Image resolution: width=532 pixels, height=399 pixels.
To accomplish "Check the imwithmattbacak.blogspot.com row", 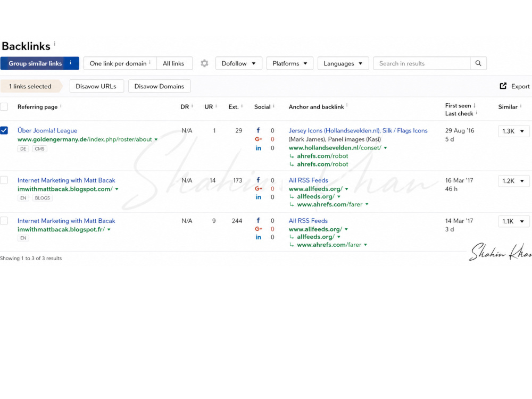I will pos(4,180).
